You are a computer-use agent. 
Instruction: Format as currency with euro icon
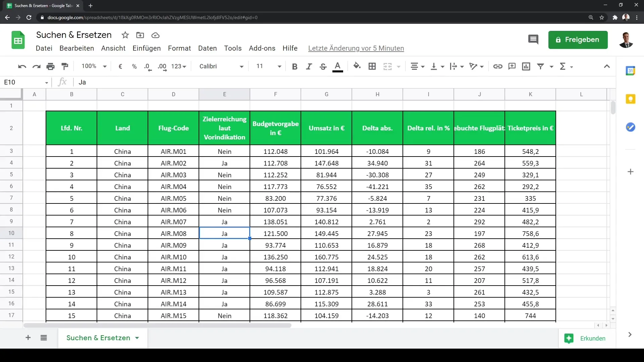tap(120, 66)
